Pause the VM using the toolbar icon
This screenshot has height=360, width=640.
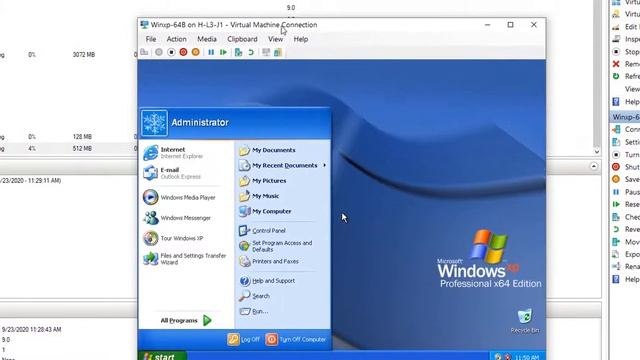pyautogui.click(x=211, y=52)
